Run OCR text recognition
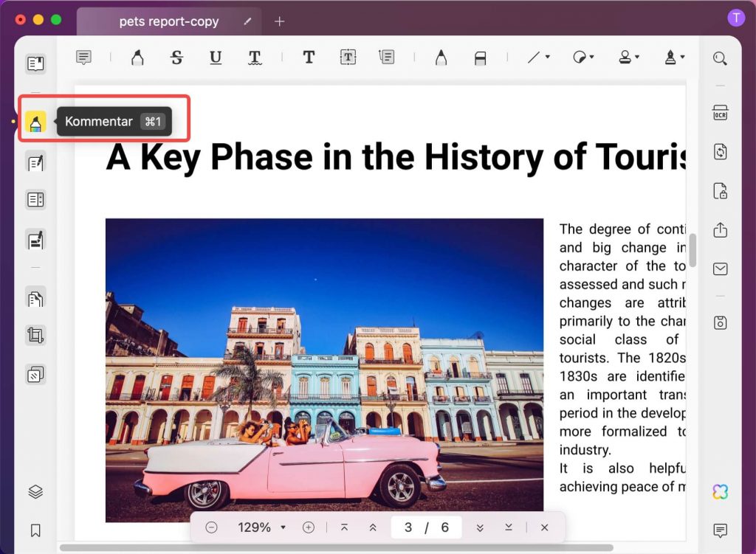 [x=720, y=113]
